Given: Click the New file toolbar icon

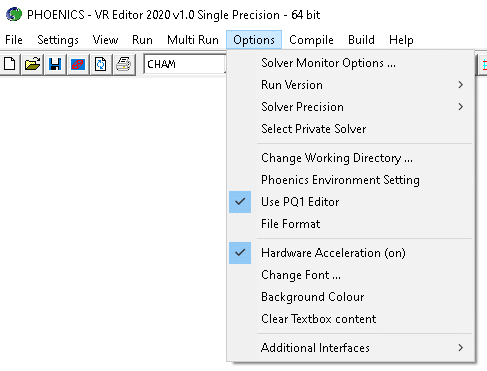Looking at the screenshot, I should click(10, 64).
